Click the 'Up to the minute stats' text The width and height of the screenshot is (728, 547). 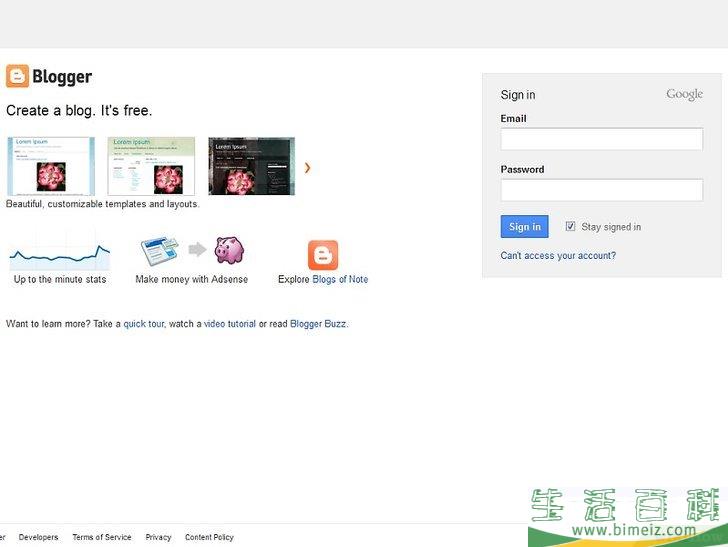60,279
